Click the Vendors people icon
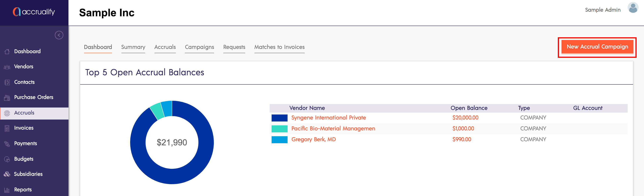 7,67
